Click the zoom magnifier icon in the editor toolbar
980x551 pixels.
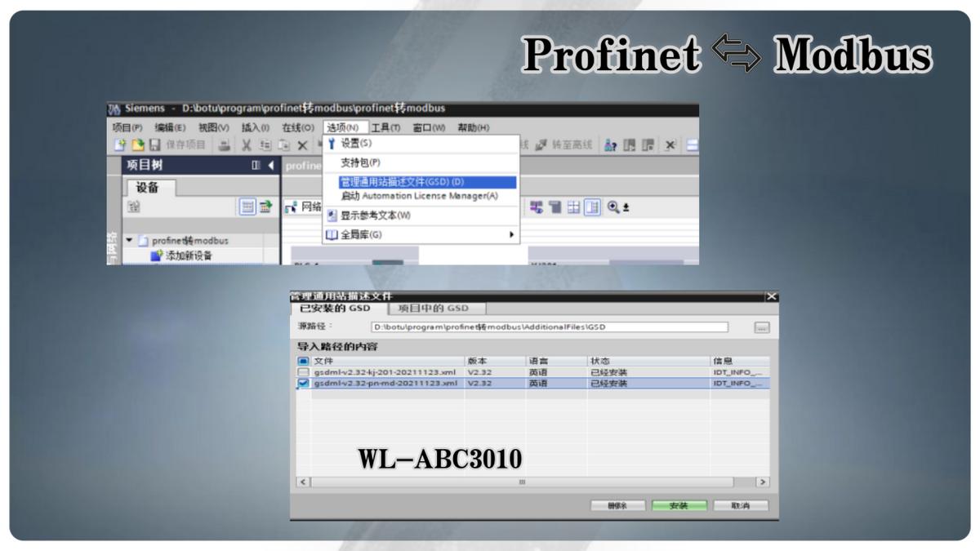click(x=613, y=207)
